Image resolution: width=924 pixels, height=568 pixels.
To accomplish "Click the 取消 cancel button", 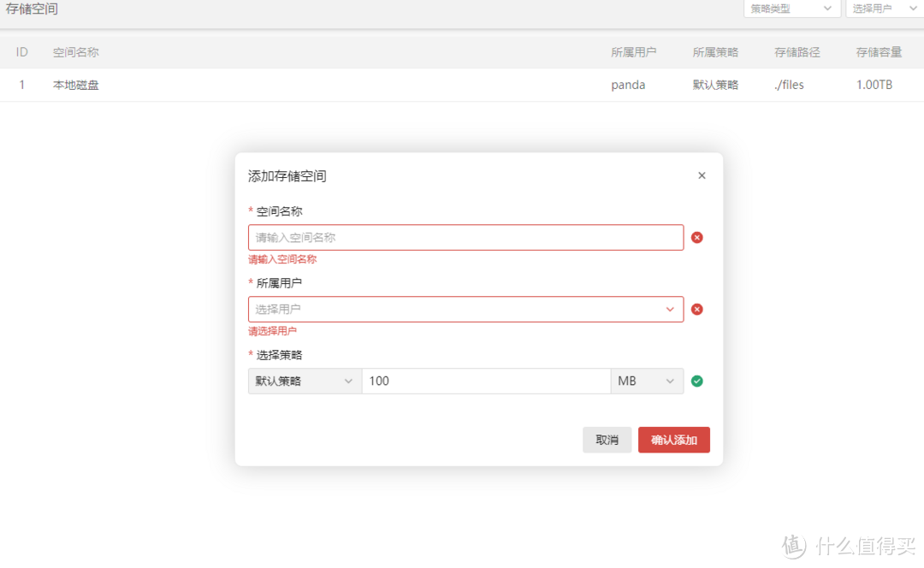I will [x=607, y=439].
